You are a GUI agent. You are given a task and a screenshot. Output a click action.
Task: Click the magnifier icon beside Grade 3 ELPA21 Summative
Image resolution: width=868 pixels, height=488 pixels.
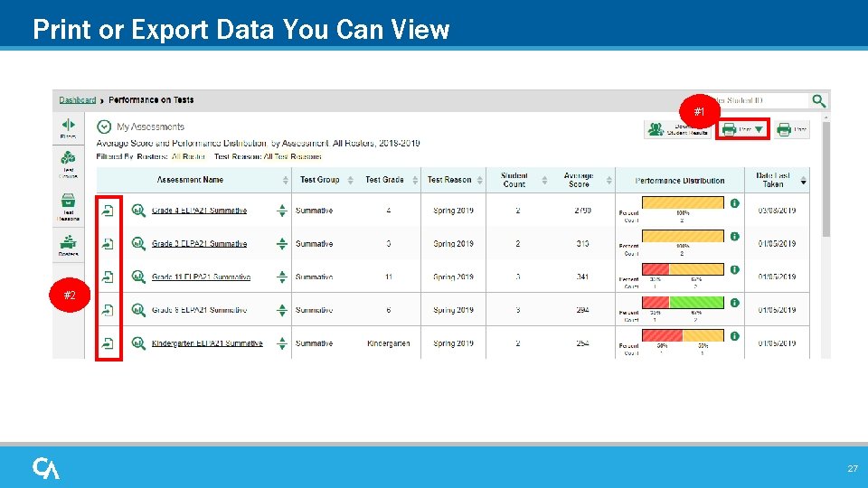pyautogui.click(x=138, y=243)
